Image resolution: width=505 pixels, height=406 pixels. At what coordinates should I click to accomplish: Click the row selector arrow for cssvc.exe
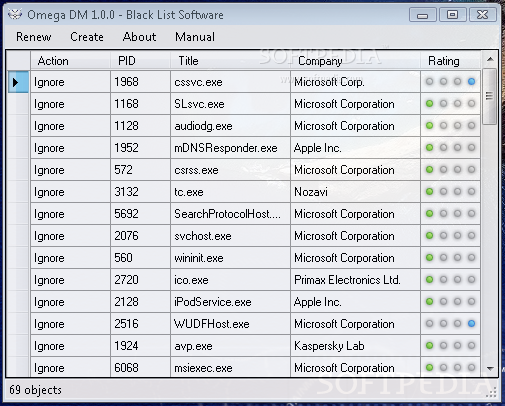coord(18,82)
